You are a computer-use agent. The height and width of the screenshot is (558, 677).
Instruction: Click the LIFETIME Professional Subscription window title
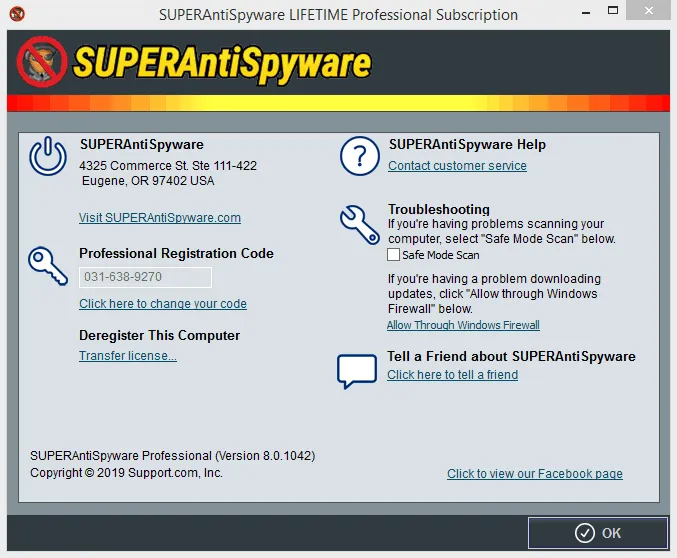click(338, 15)
